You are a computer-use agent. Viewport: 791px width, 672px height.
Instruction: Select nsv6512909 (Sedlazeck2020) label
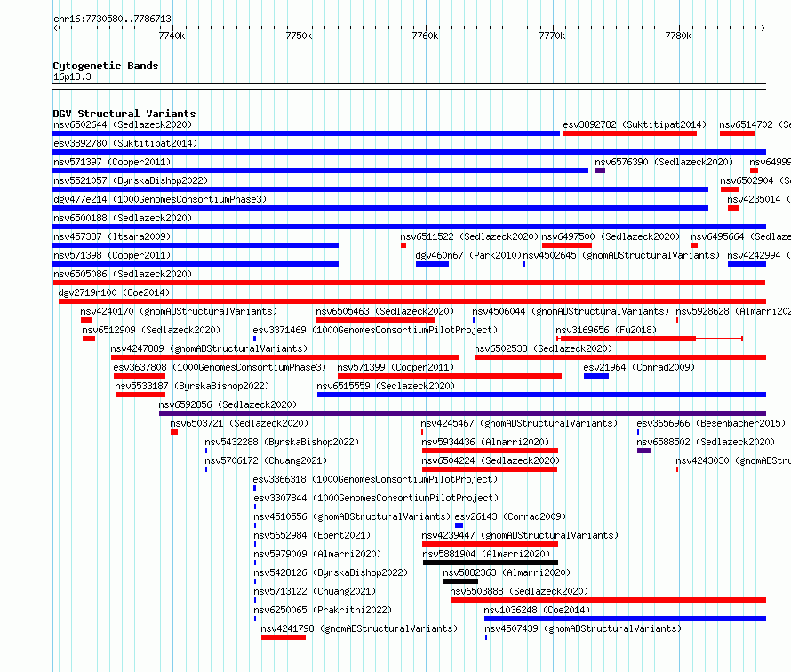point(151,330)
